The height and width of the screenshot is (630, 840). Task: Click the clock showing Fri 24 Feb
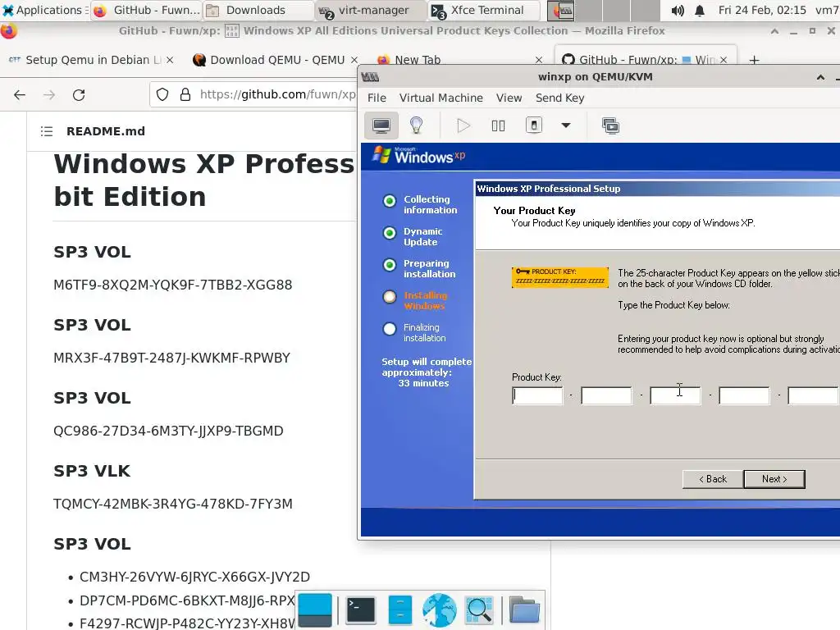(x=762, y=10)
